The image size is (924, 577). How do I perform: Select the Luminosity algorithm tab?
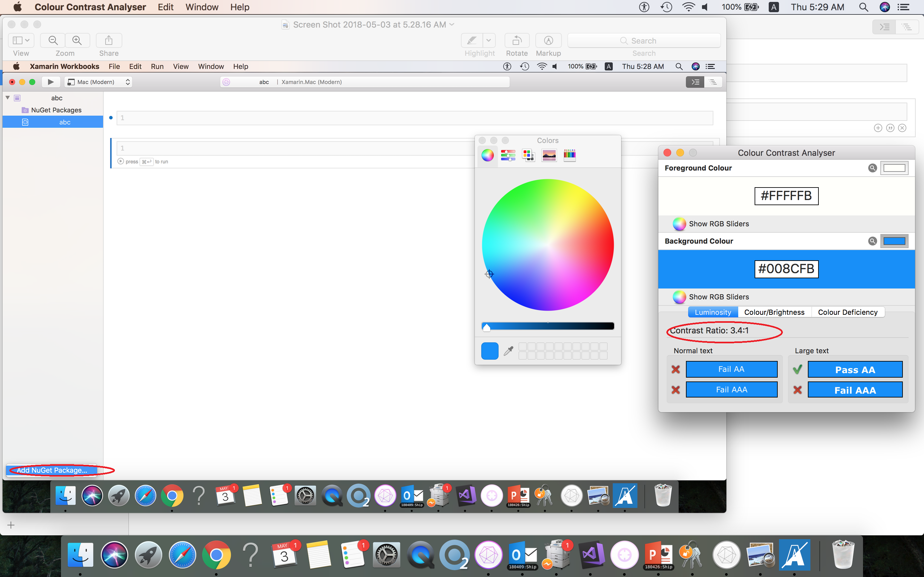pos(713,312)
